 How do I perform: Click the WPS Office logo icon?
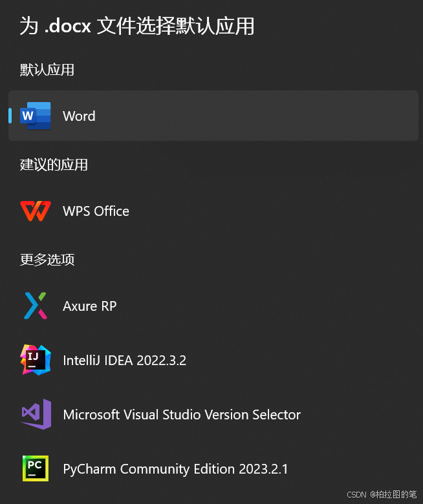36,211
